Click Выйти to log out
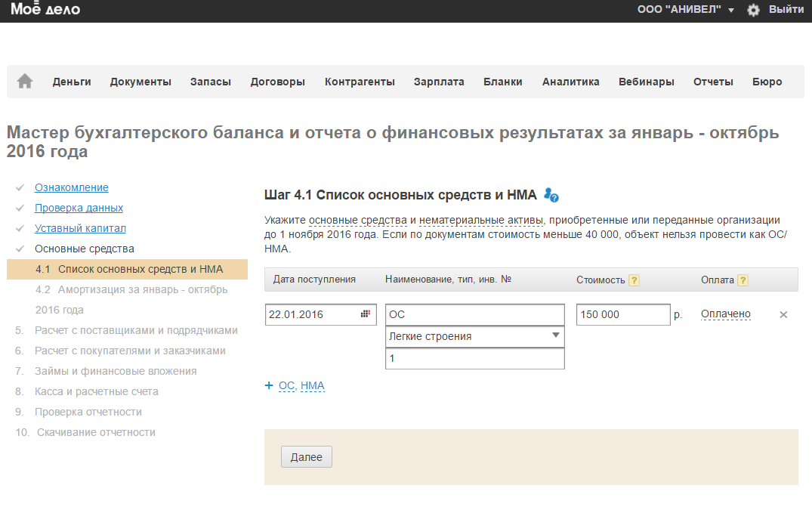 tap(786, 10)
